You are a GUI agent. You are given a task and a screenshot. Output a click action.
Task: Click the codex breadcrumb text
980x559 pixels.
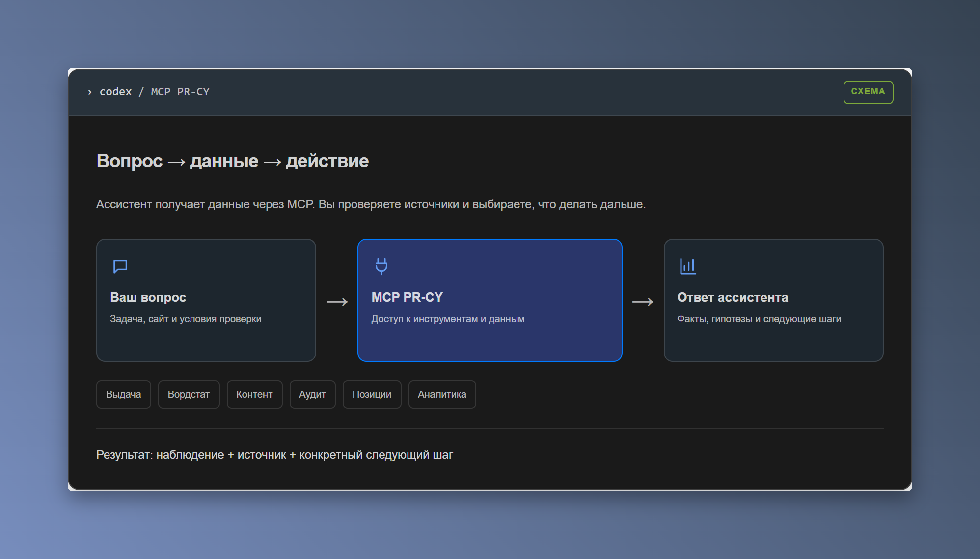116,92
